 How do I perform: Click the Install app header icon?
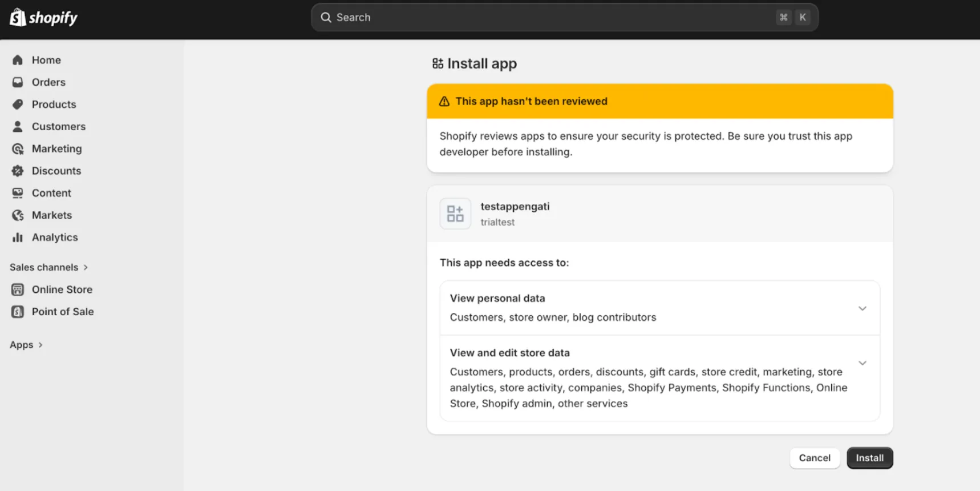pyautogui.click(x=438, y=63)
